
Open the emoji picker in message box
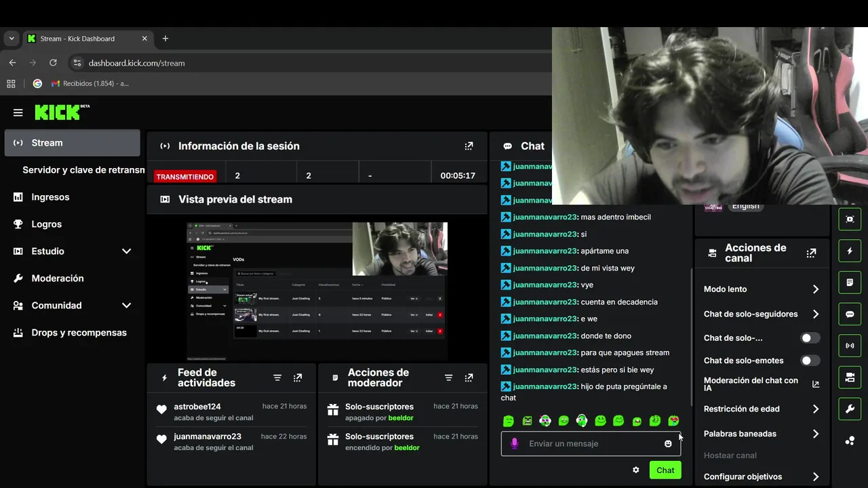(x=668, y=443)
